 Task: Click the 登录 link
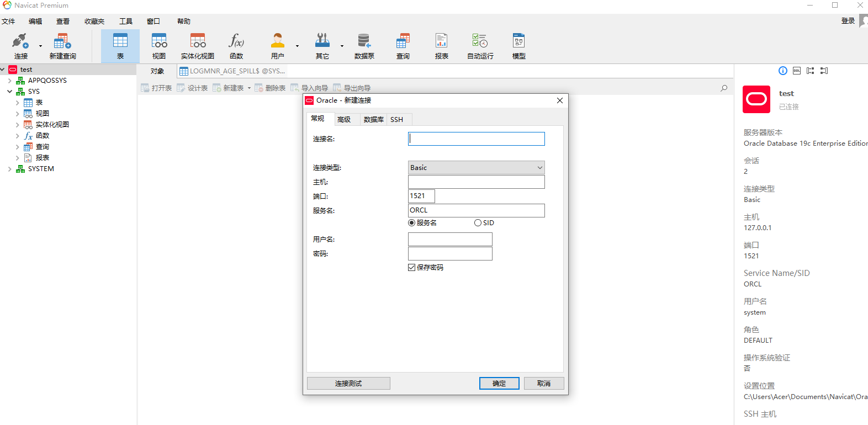848,21
